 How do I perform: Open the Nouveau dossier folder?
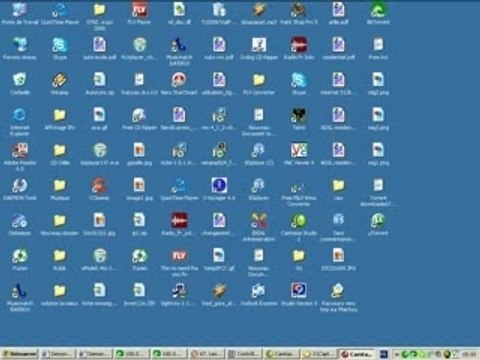(x=60, y=220)
